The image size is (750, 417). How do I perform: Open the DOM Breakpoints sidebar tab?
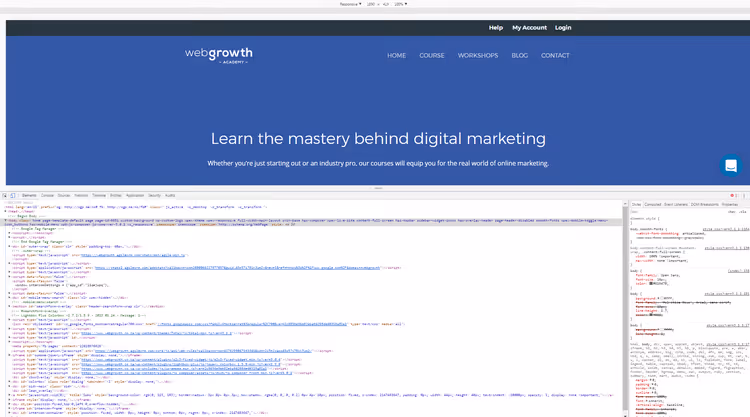click(705, 205)
